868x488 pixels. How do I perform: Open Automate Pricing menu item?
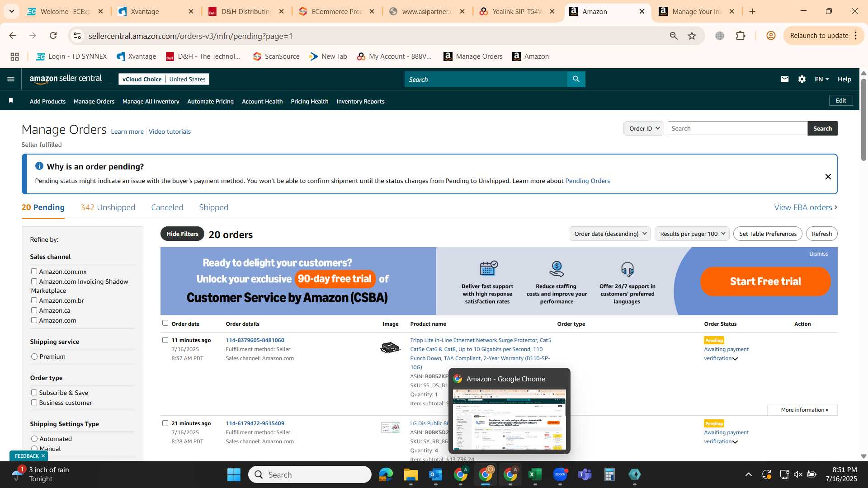tap(210, 101)
